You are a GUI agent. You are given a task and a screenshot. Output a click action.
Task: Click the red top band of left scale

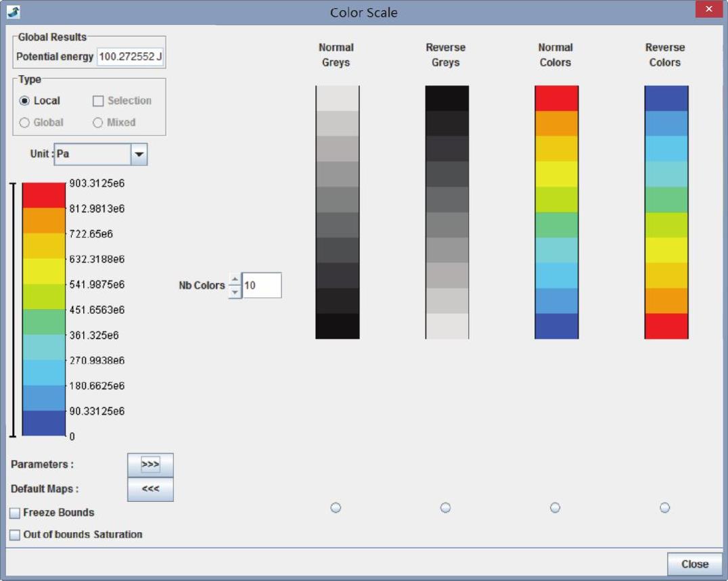pos(44,195)
